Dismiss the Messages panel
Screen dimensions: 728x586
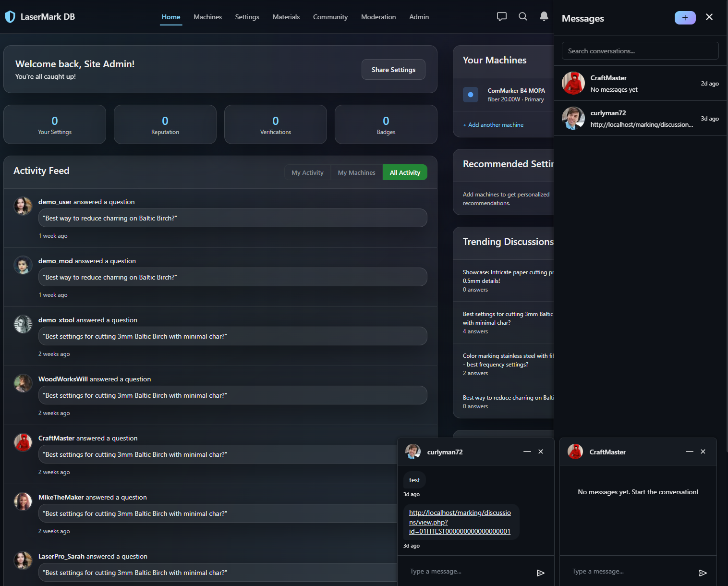pos(709,17)
